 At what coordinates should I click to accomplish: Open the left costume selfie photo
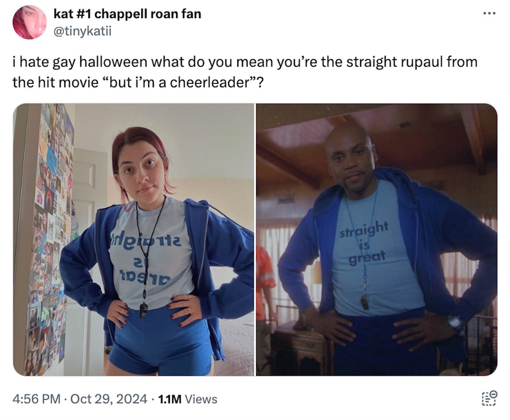(133, 240)
